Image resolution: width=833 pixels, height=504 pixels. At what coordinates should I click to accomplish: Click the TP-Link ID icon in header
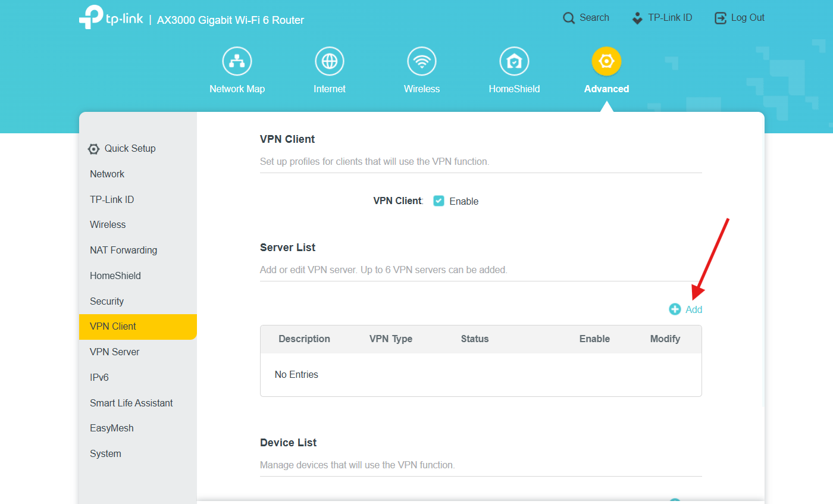(637, 18)
